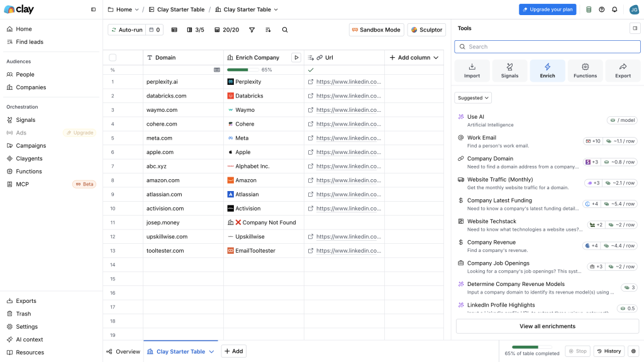Image resolution: width=644 pixels, height=362 pixels.
Task: Click the table search magnifier icon
Action: tap(285, 30)
